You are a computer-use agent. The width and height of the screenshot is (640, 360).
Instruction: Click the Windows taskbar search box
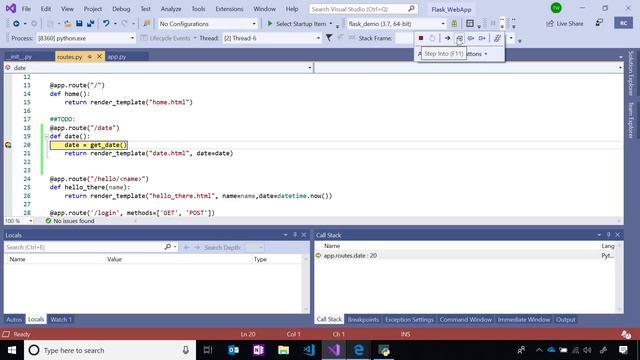pos(110,350)
